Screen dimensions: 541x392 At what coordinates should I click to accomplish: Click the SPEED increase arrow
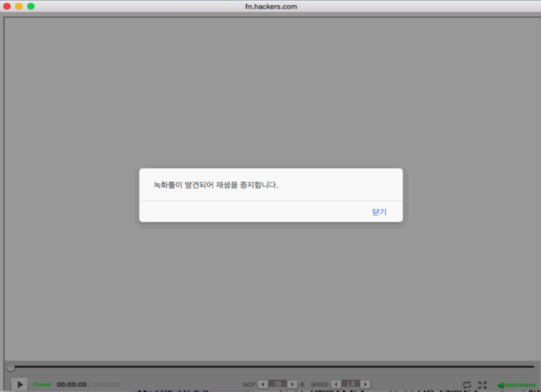click(x=366, y=384)
